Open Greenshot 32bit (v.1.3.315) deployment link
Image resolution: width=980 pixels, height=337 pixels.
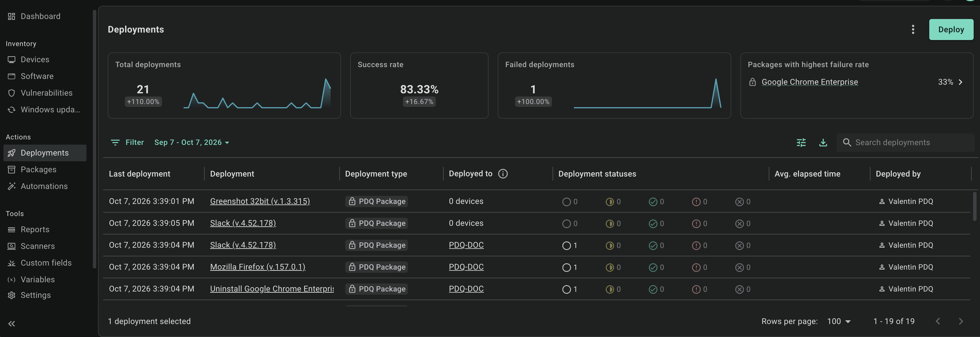click(x=260, y=202)
